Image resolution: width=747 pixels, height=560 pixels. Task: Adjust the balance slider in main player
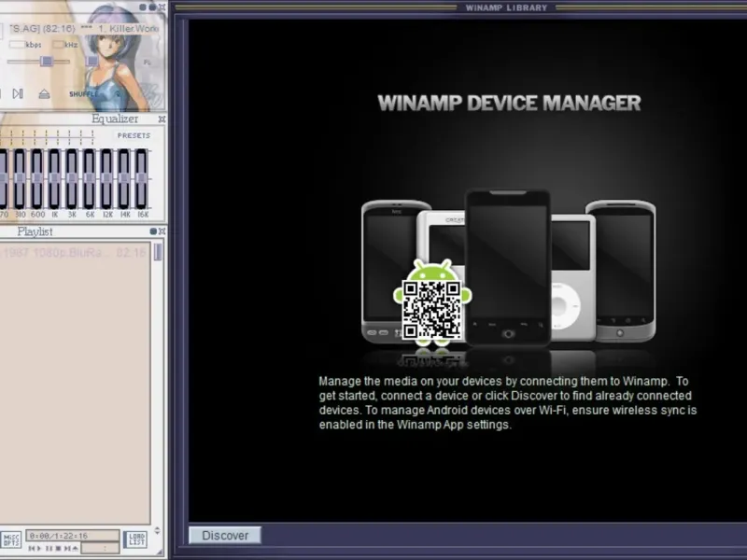[92, 61]
